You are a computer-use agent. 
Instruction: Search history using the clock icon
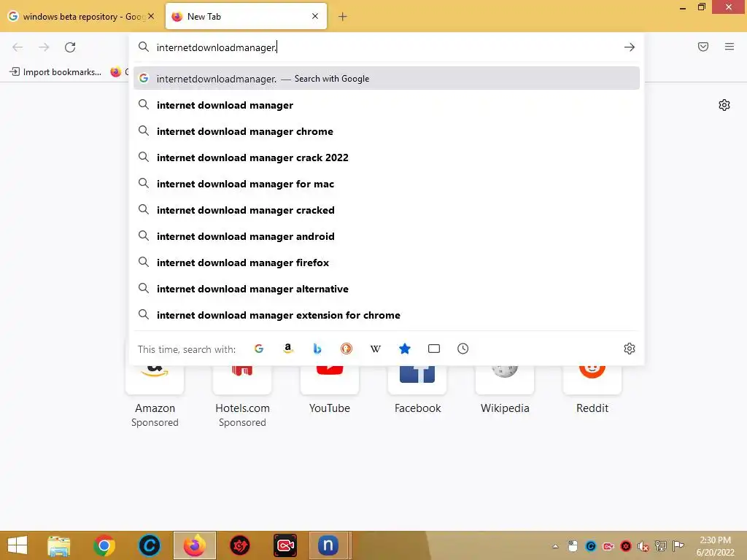coord(463,349)
